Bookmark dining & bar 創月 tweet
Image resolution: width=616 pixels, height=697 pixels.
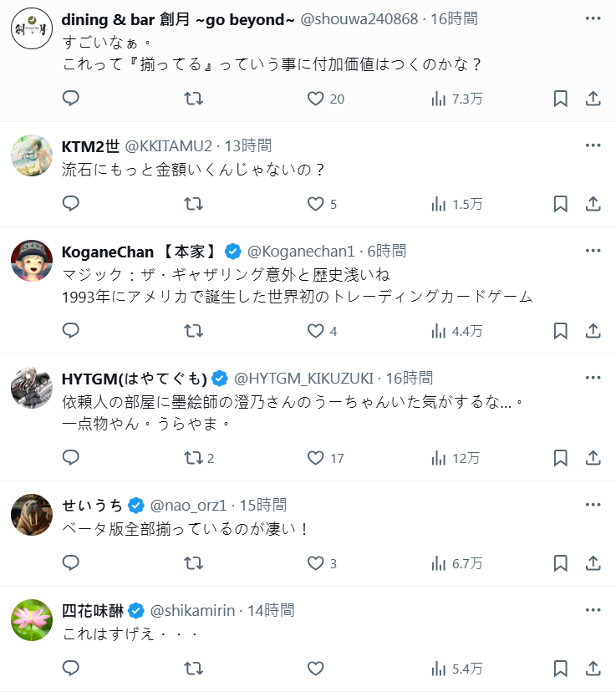click(560, 99)
